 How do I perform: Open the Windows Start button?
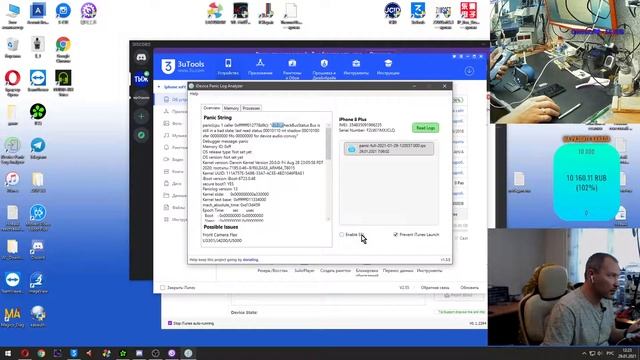click(x=8, y=353)
